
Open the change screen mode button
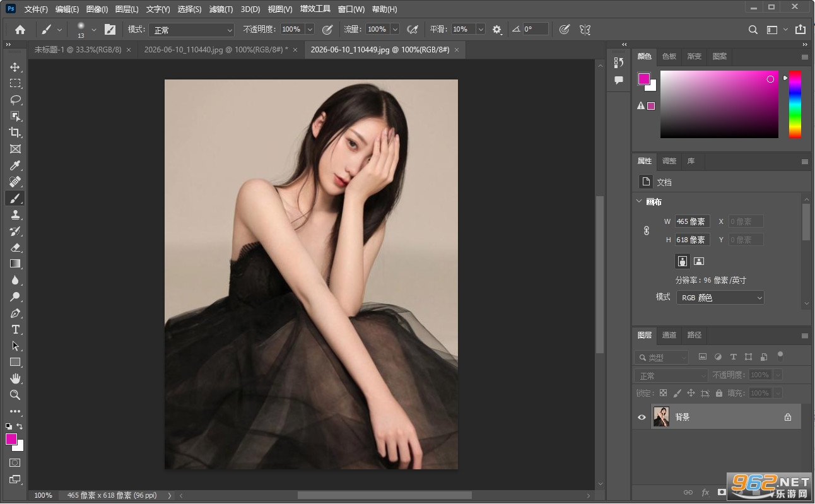15,479
